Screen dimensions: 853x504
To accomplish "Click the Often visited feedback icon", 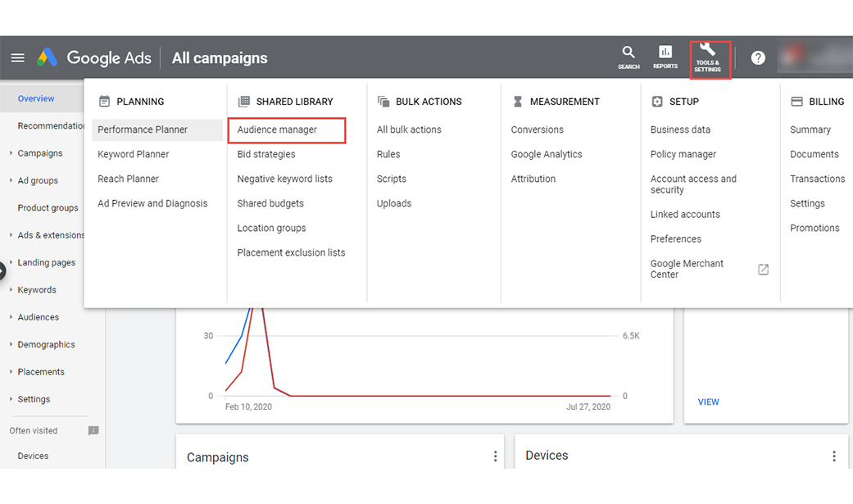I will (93, 430).
